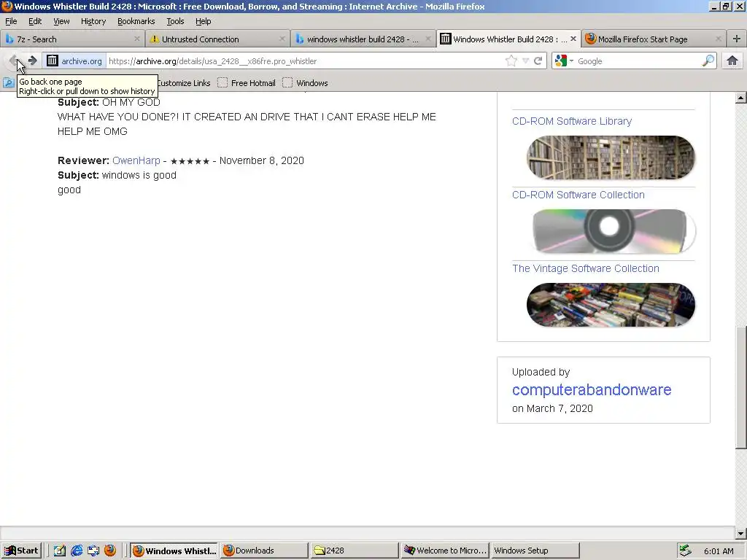Screen dimensions: 747x560
Task: Bookmark this page with the star icon
Action: click(x=511, y=61)
